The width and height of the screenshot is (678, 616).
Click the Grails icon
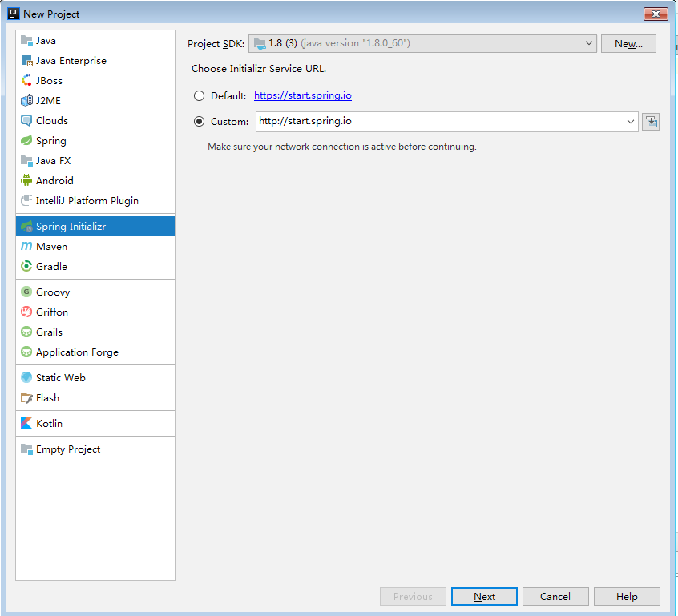point(26,332)
